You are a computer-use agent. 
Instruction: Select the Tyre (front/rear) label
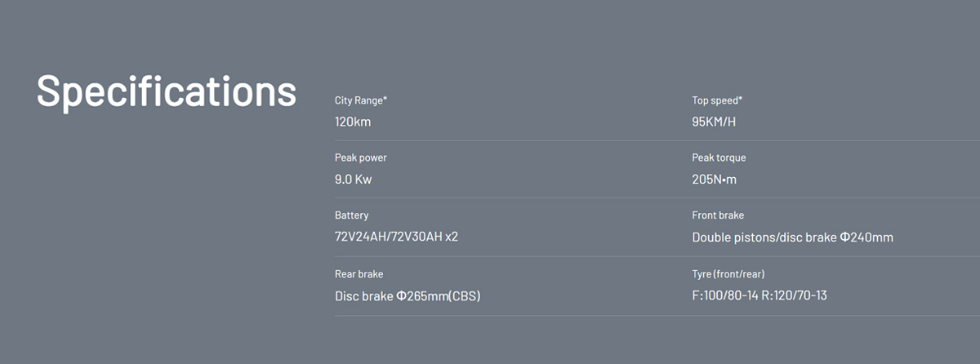(x=728, y=274)
